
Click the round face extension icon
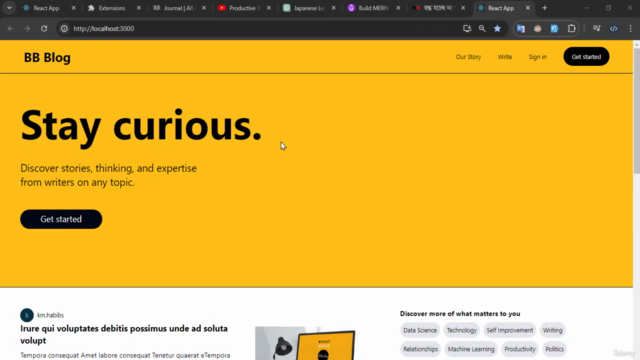[538, 29]
